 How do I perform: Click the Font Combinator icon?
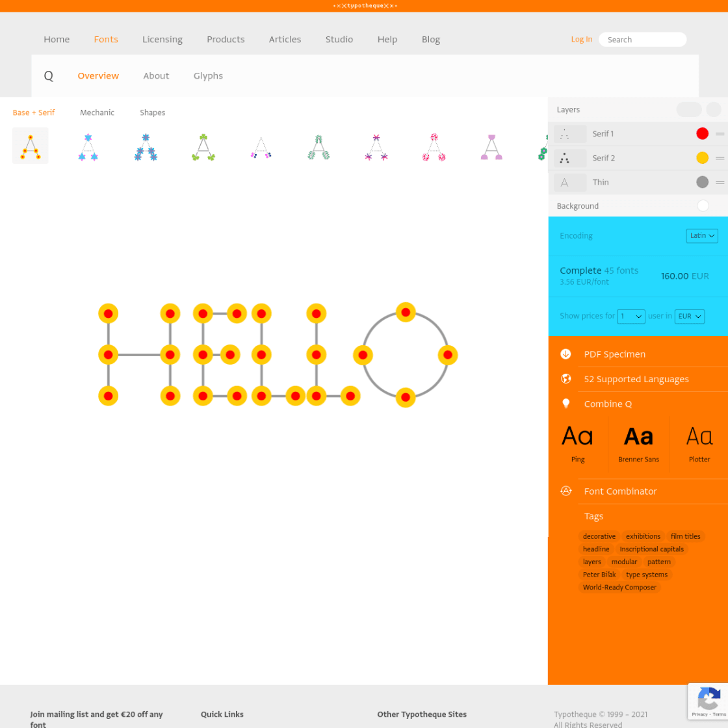click(x=565, y=491)
